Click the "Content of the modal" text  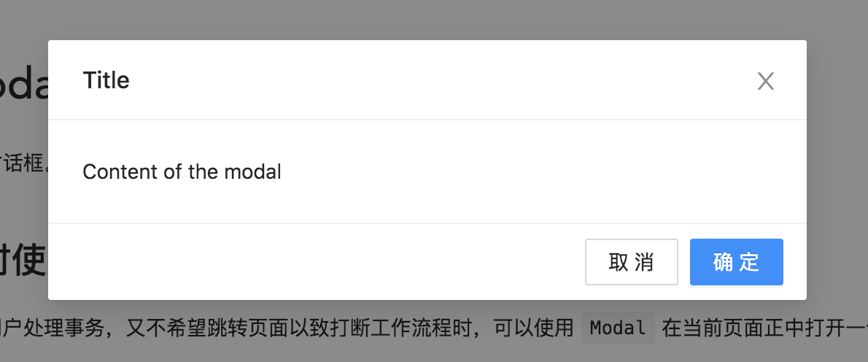[182, 172]
